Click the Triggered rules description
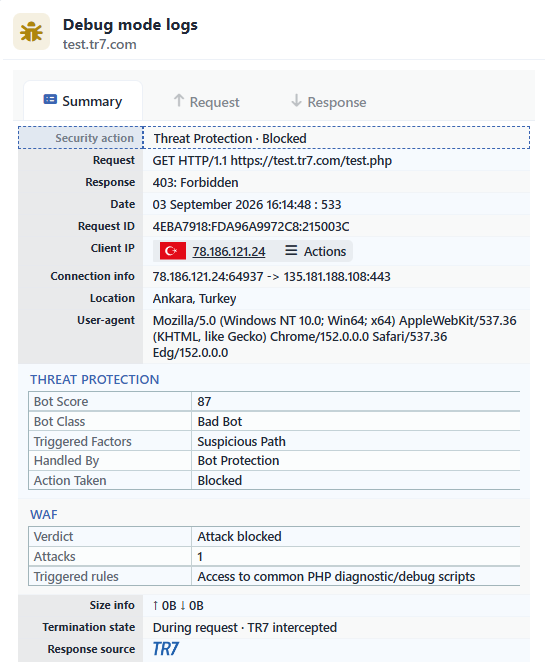The image size is (549, 672). [336, 577]
